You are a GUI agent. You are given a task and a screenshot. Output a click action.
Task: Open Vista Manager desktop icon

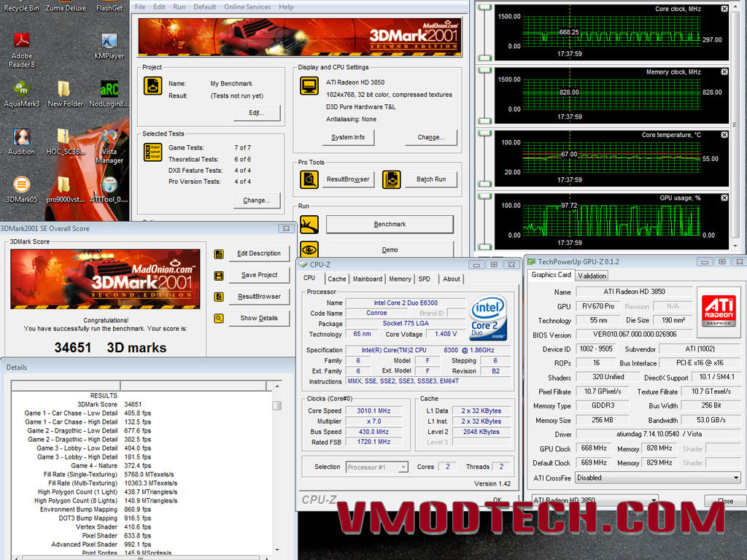pos(109,146)
